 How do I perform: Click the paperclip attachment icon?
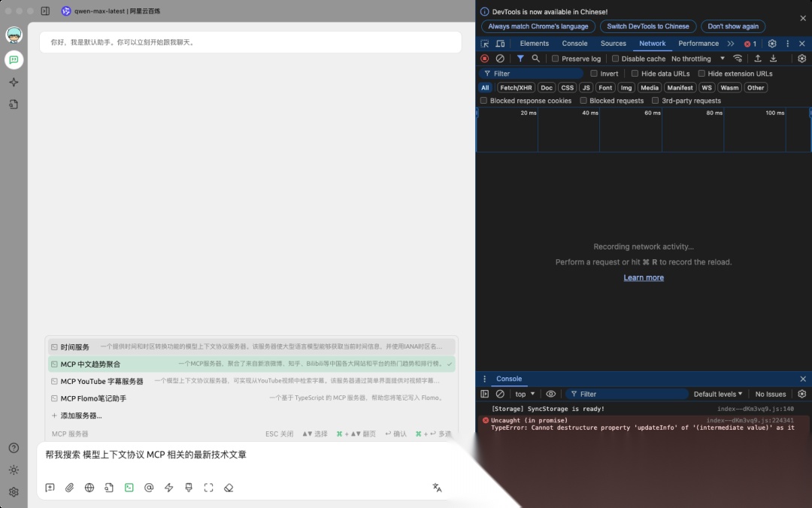click(69, 488)
